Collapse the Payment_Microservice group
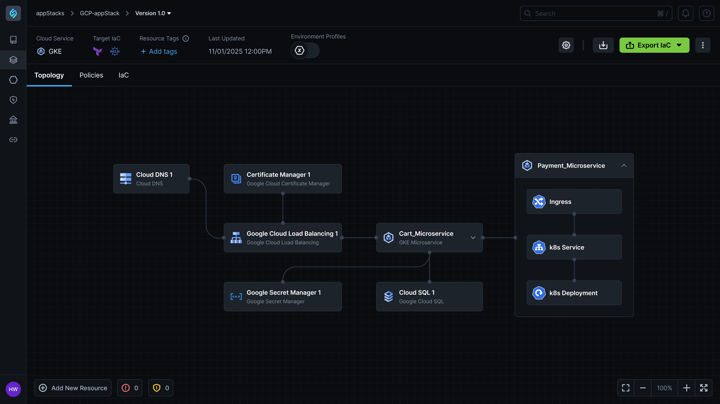 (624, 166)
